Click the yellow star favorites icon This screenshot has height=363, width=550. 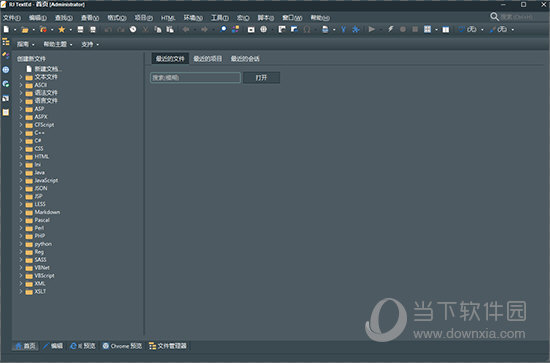61,29
